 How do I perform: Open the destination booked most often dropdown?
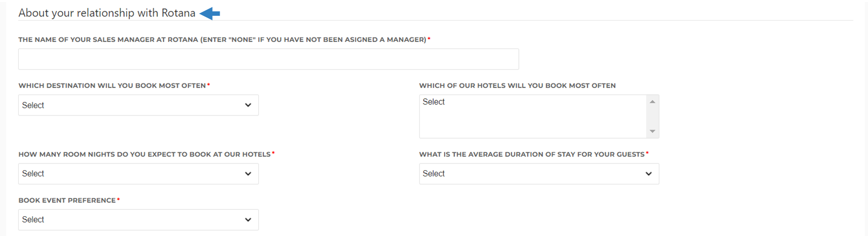[x=138, y=105]
